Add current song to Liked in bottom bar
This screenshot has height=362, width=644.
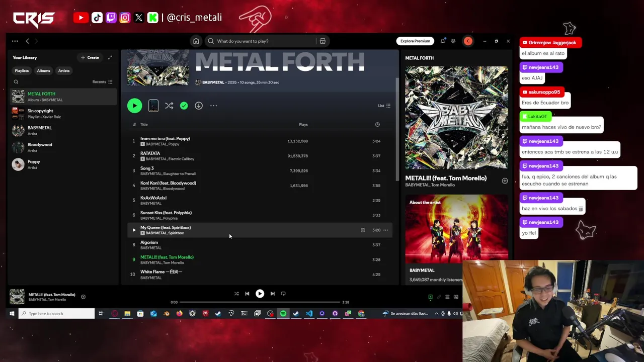84,297
